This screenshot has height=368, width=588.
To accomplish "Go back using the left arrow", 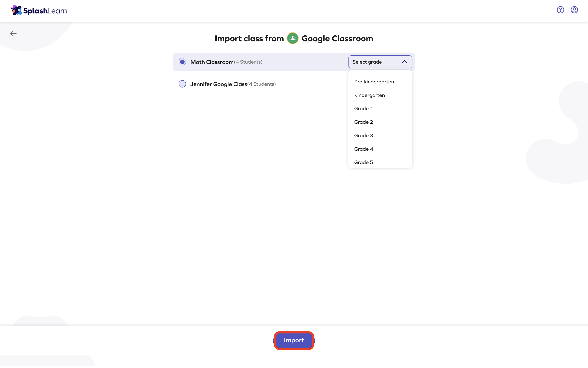I will tap(13, 34).
